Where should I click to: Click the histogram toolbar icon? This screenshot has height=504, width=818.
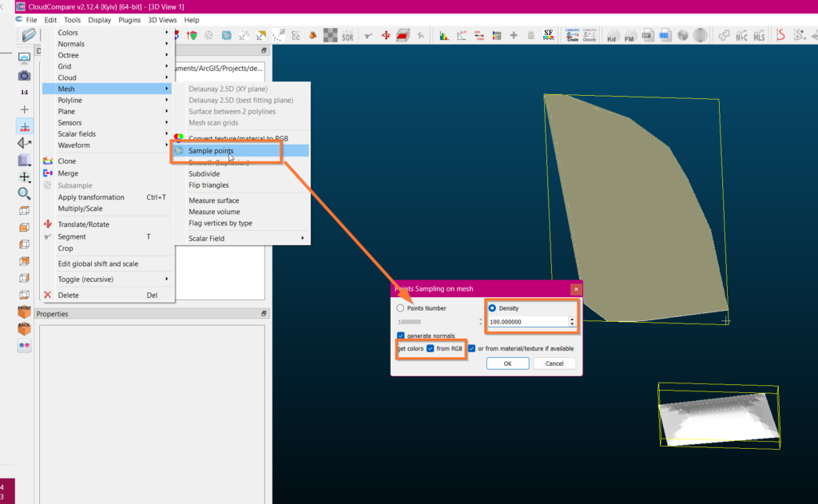[444, 35]
